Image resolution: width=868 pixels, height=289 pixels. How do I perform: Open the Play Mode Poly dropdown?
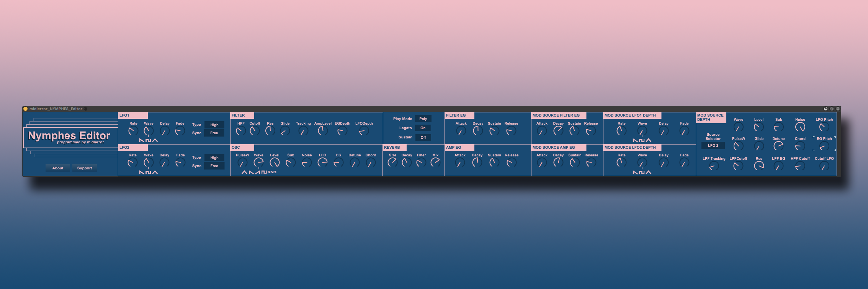[x=423, y=119]
